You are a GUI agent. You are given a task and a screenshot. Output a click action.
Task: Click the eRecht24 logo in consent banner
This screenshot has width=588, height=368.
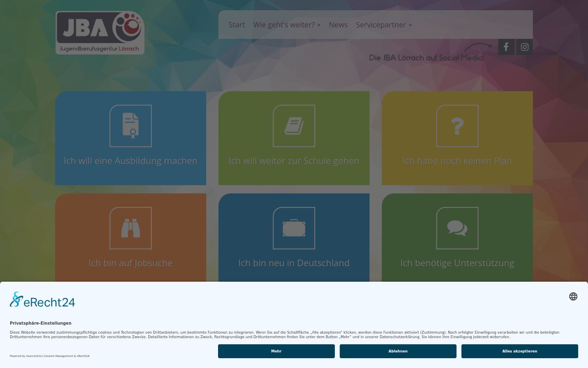click(x=42, y=300)
